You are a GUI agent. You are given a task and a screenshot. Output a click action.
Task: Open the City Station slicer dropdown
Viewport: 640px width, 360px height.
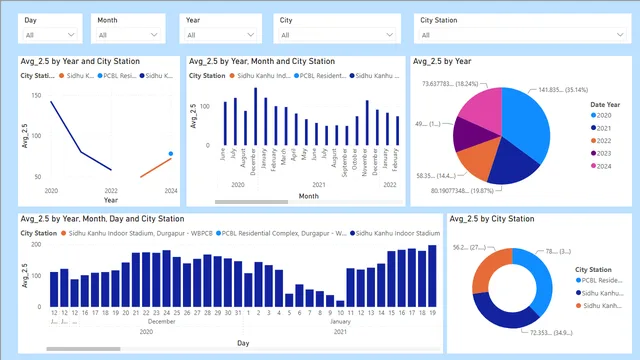click(x=522, y=35)
